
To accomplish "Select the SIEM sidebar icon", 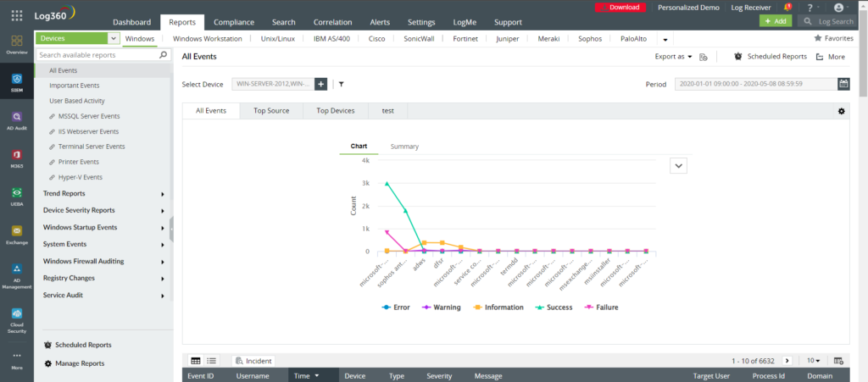I will coord(17,81).
